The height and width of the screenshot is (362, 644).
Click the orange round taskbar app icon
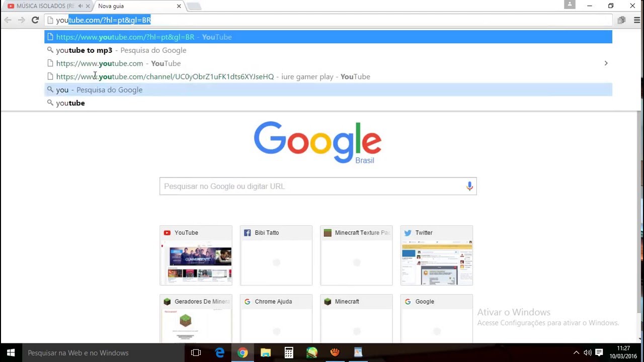tap(335, 352)
